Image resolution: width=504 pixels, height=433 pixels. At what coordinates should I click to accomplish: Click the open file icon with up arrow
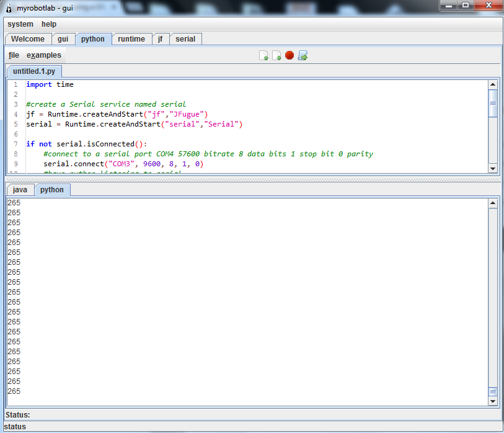click(263, 56)
